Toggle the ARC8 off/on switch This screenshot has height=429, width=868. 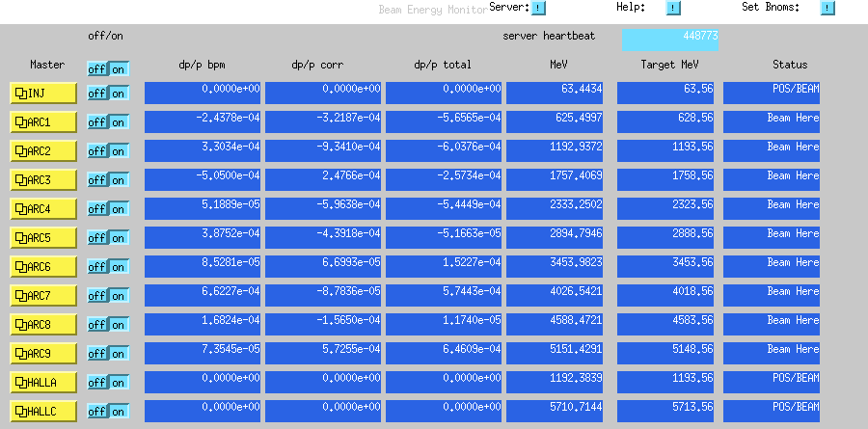click(x=108, y=324)
